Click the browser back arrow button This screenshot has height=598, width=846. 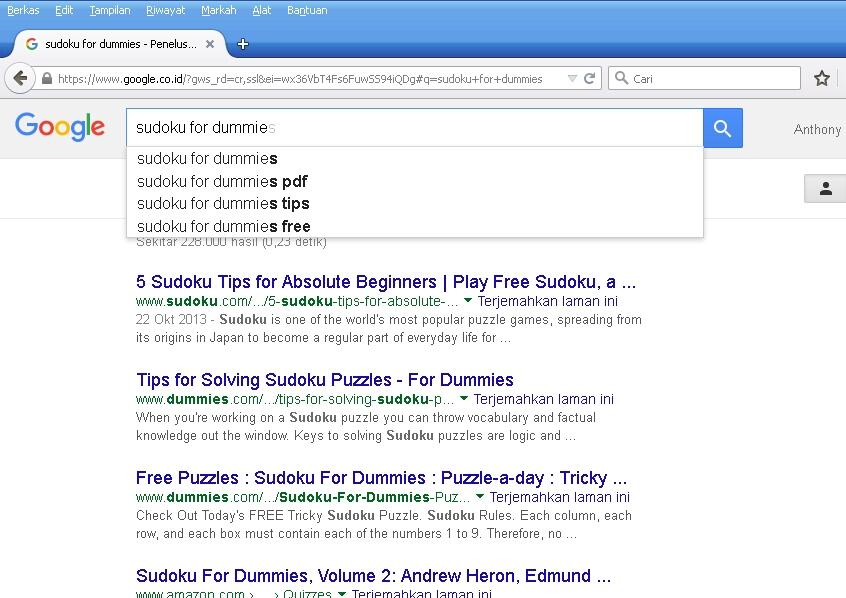(20, 78)
